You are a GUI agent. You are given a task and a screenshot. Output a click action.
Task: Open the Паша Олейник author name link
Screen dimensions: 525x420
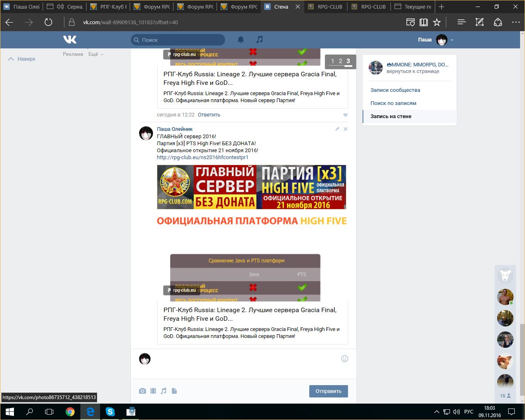(x=175, y=129)
